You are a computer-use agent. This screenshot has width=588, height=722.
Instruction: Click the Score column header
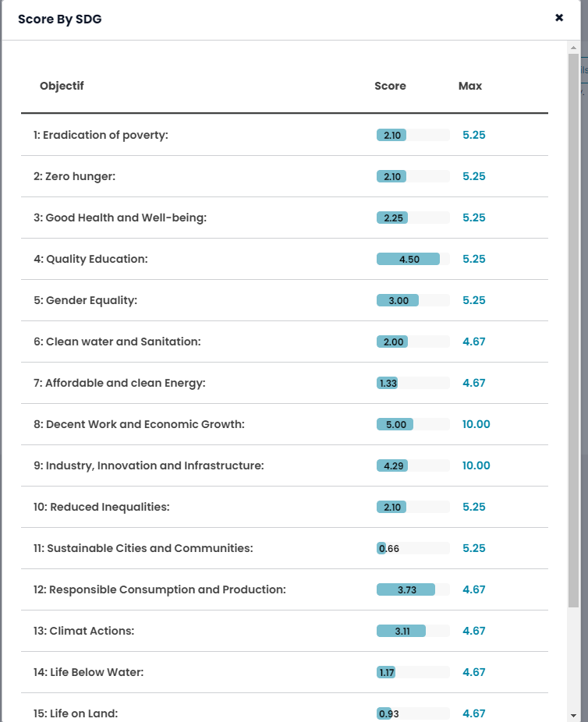[390, 86]
